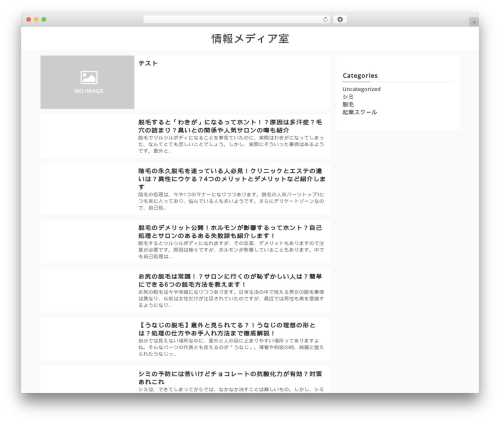
Task: Click the Categories widget heading
Action: coord(360,76)
